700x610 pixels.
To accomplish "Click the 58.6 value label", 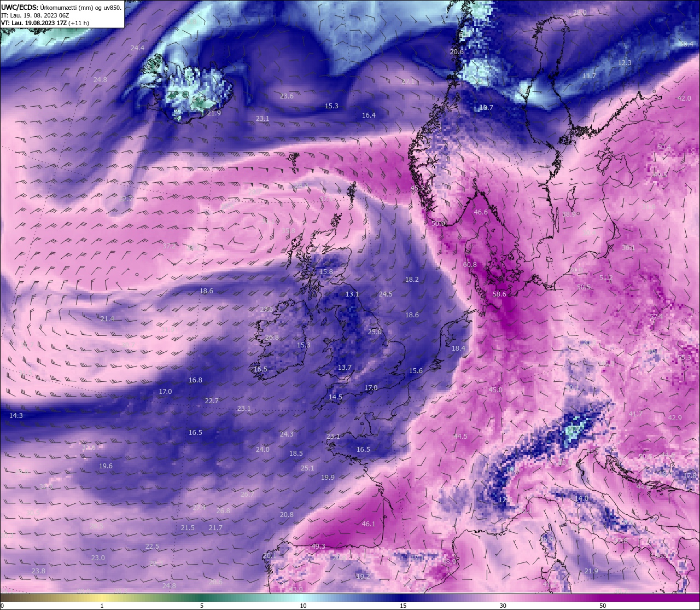I will tap(499, 294).
